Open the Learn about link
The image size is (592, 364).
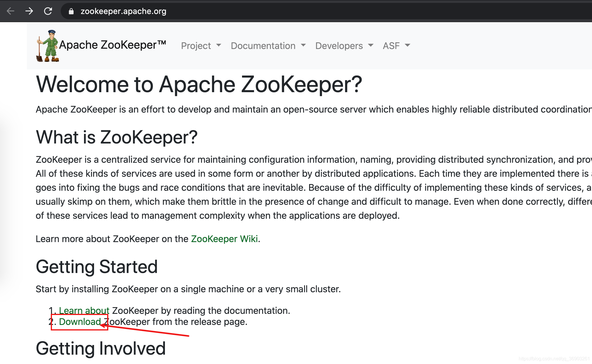point(84,311)
